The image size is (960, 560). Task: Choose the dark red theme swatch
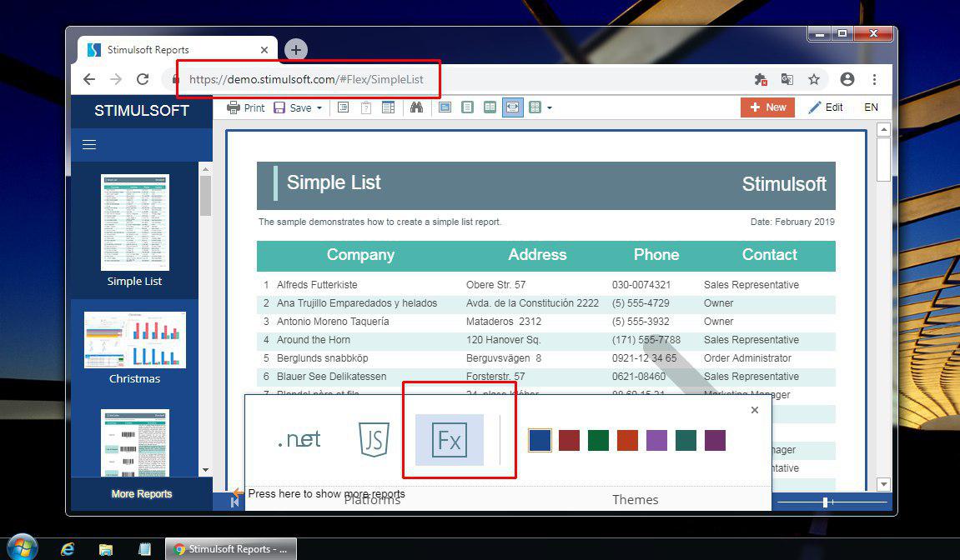[570, 440]
